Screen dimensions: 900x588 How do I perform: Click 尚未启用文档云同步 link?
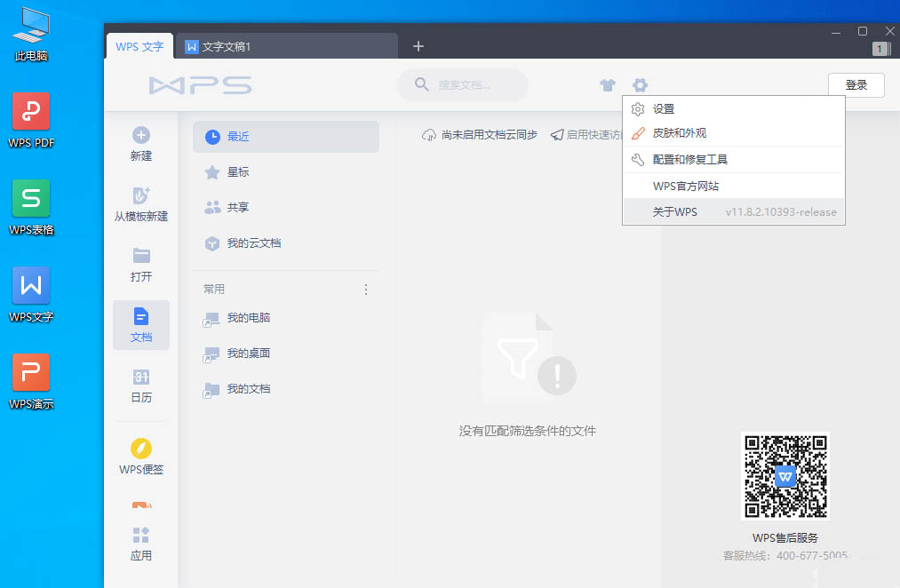coord(489,135)
